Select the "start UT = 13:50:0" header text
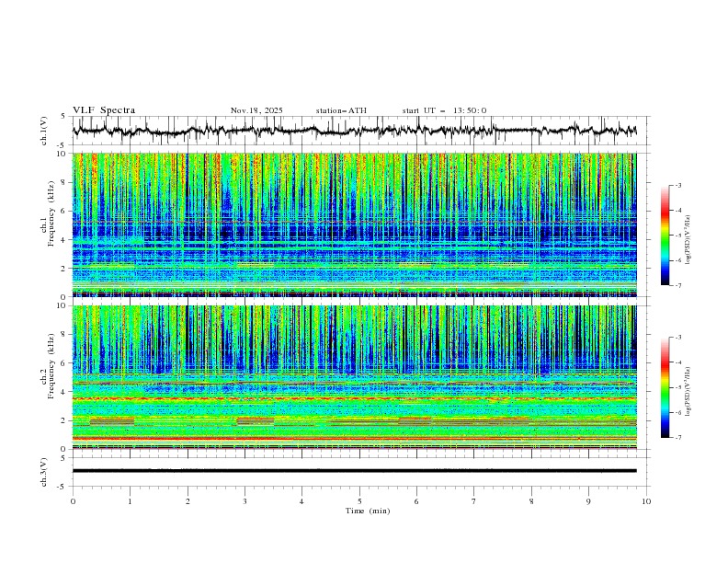This screenshot has height=563, width=728. 444,110
